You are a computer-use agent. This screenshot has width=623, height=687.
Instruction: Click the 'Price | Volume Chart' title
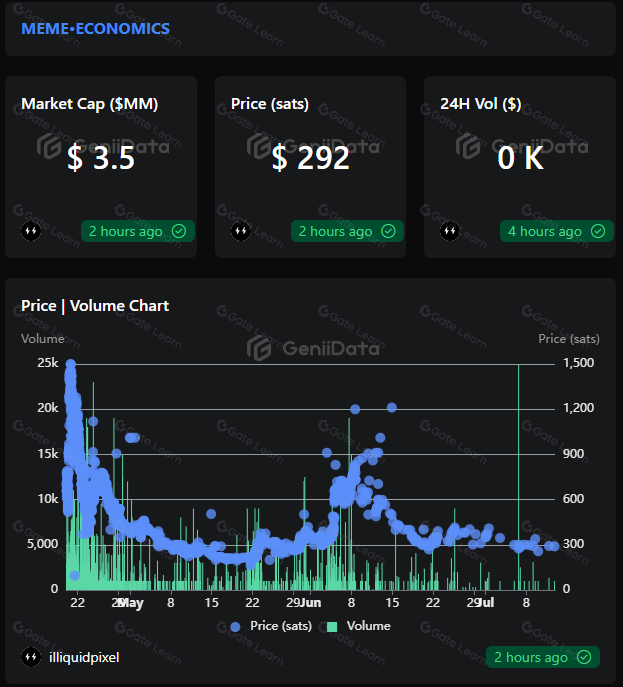tap(95, 306)
